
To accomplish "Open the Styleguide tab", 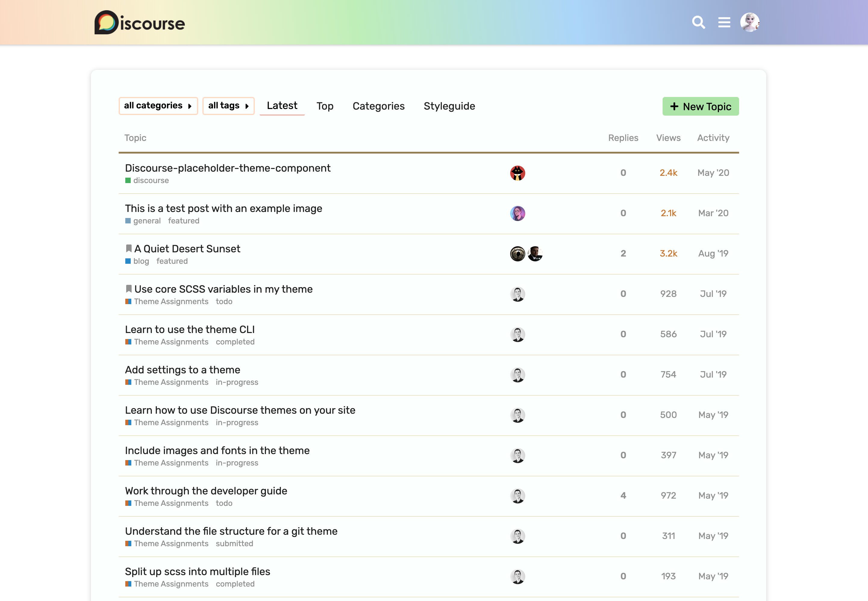I will click(x=449, y=106).
